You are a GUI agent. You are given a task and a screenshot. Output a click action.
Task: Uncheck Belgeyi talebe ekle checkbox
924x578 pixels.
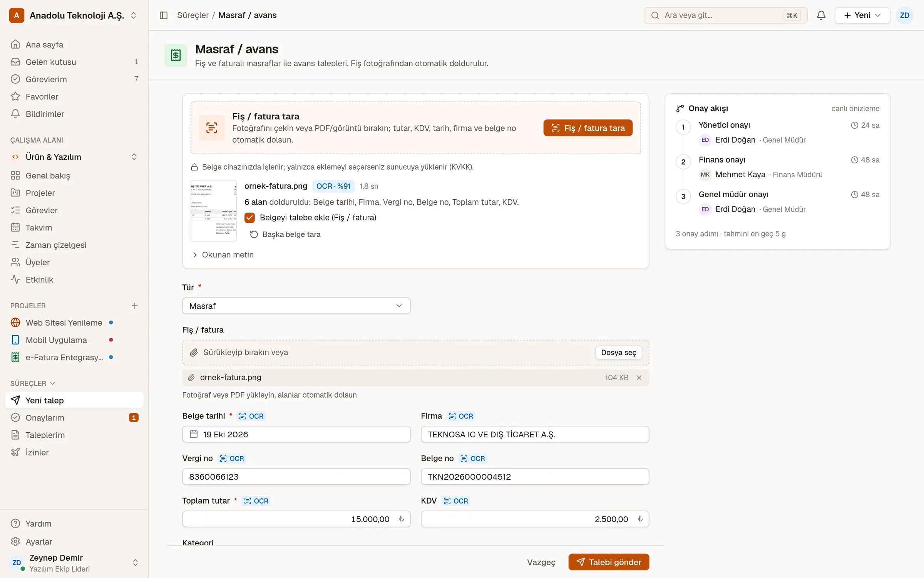click(249, 218)
